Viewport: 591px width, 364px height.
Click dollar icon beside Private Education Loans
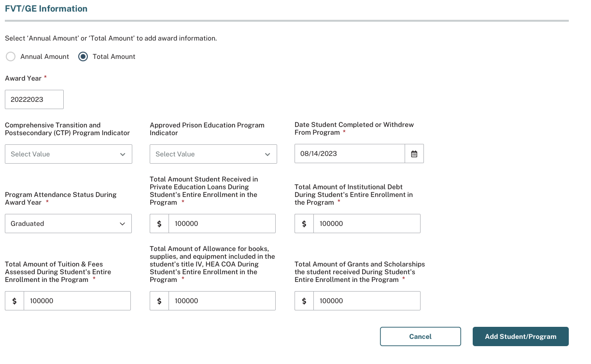(x=159, y=224)
